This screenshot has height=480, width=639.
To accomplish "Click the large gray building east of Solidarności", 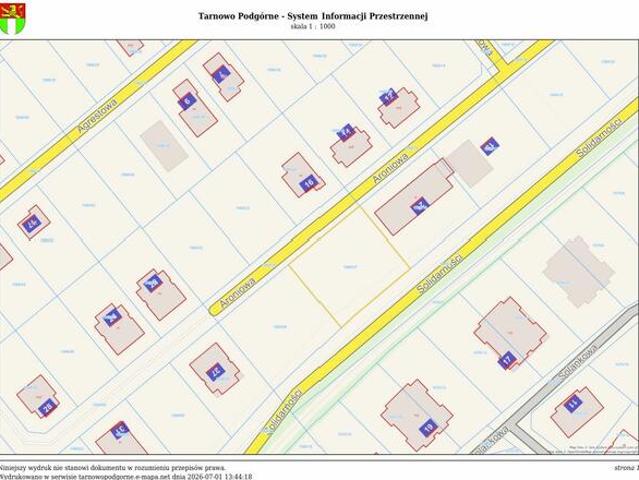I will [579, 272].
